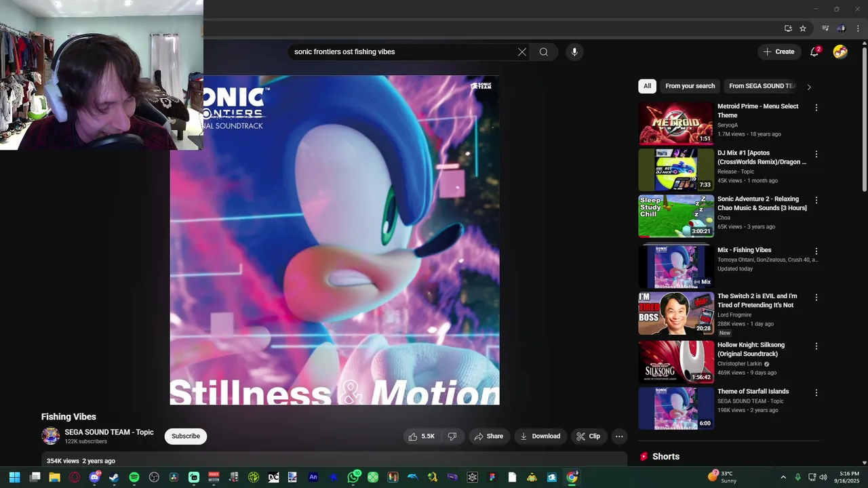Open Opera browser from taskbar
Image resolution: width=868 pixels, height=488 pixels.
coord(75,477)
